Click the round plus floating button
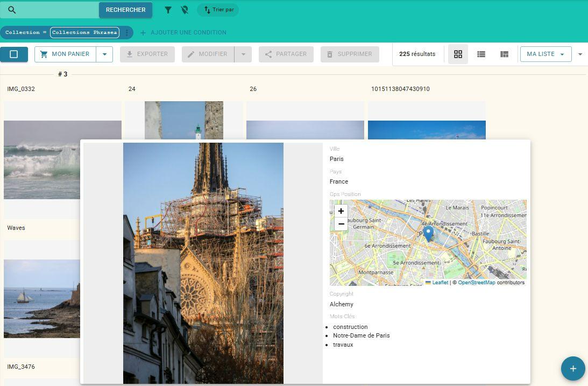This screenshot has height=386, width=588. point(573,369)
